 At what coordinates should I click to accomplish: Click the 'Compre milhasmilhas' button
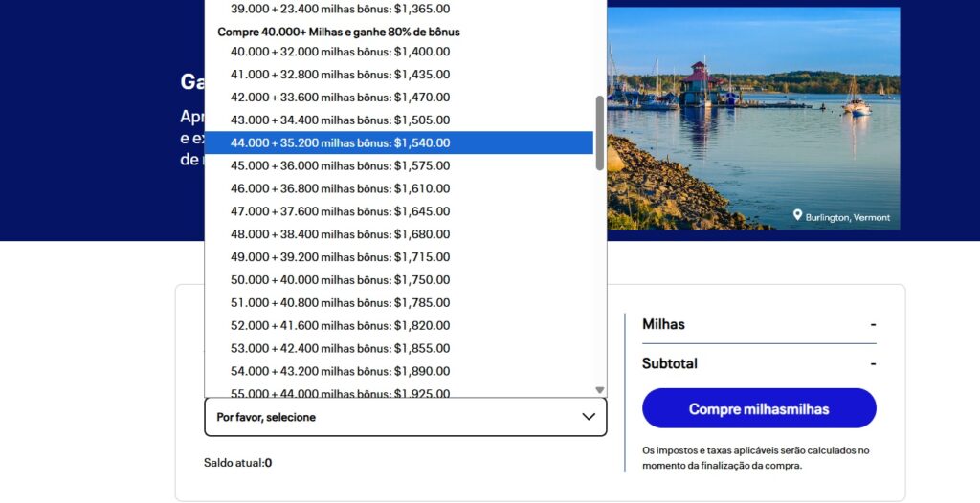click(x=759, y=408)
